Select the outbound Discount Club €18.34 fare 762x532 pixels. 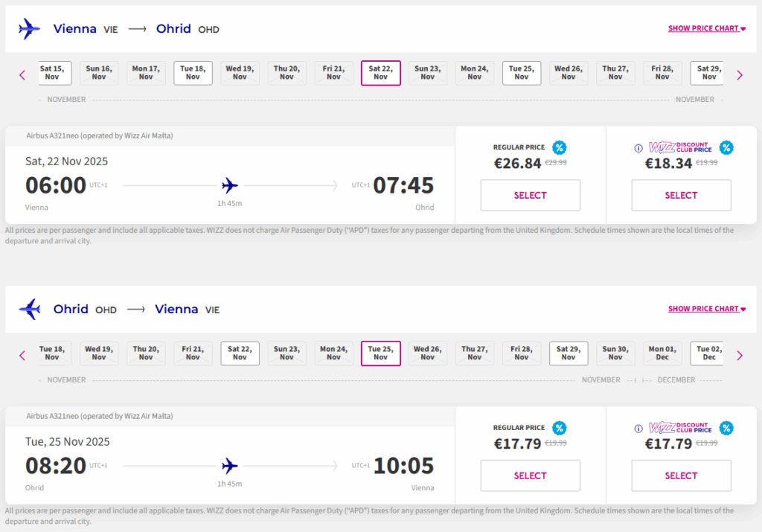tap(681, 196)
